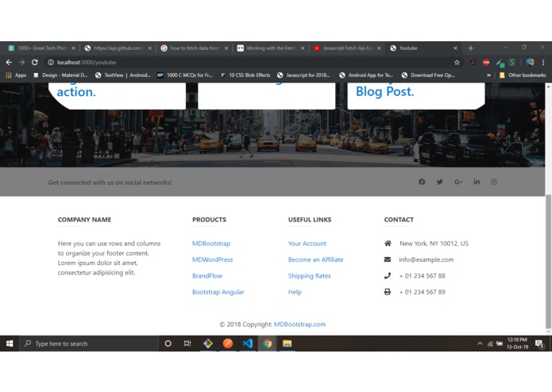This screenshot has height=392, width=552.
Task: Open Task View on the taskbar
Action: coord(187,344)
